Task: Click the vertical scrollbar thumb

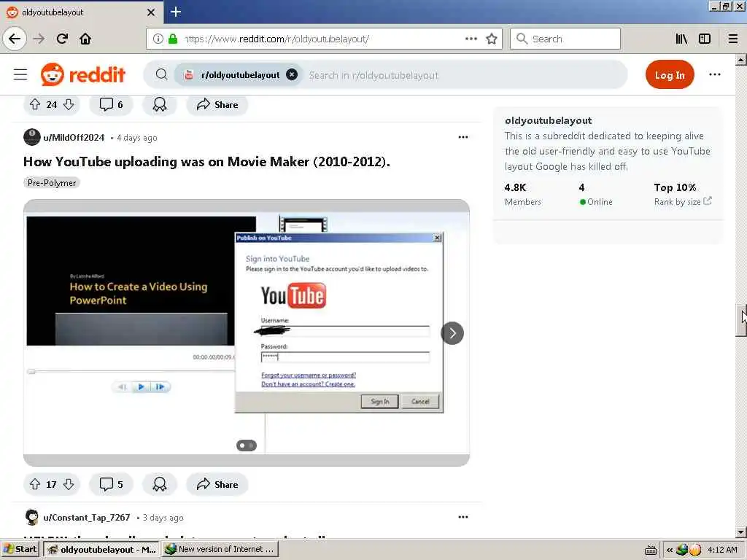Action: pyautogui.click(x=741, y=321)
